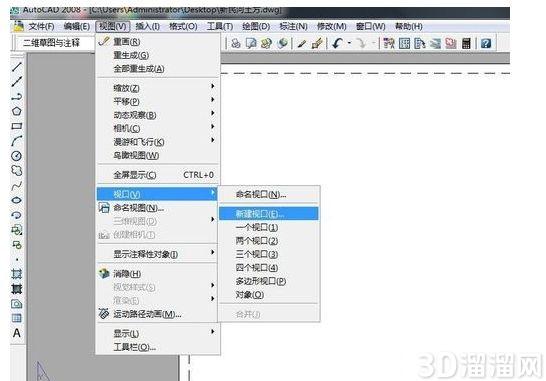The height and width of the screenshot is (381, 546).
Task: Select the Construction Line tool
Action: point(17,81)
